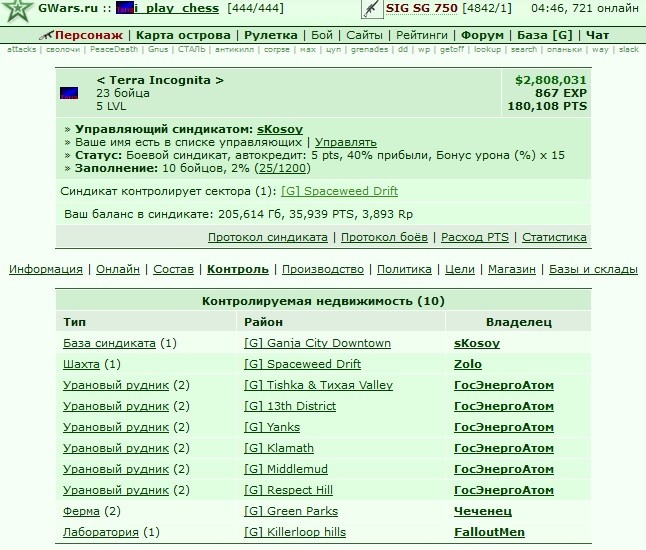Open [G] Ganja City Downtown district
The height and width of the screenshot is (550, 646).
point(317,343)
